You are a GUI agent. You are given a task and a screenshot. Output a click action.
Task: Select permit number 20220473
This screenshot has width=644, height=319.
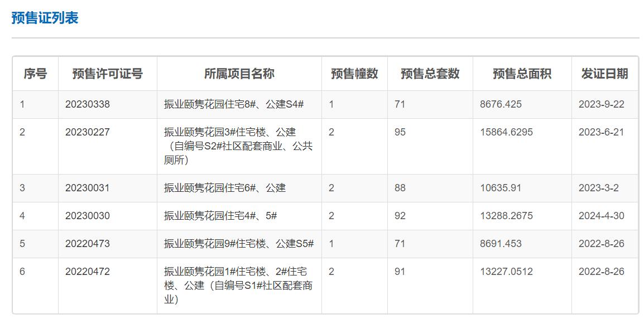(x=88, y=244)
